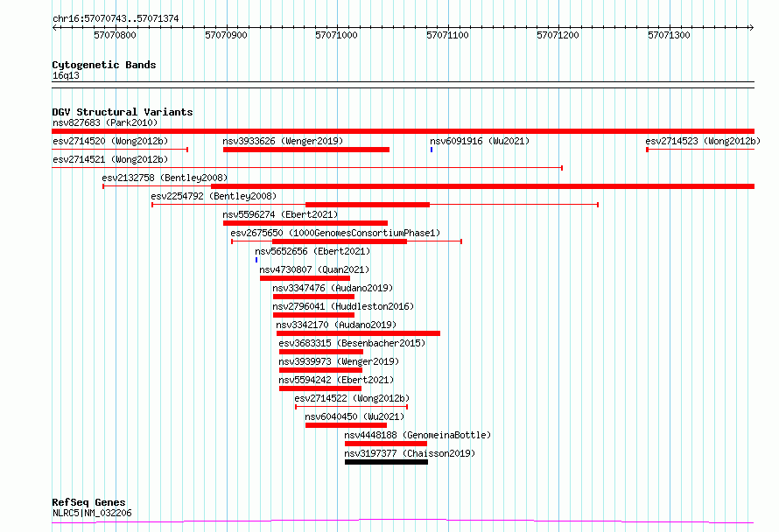Open the nsv3933626 (Wenger2019) variant label
The height and width of the screenshot is (532, 779).
click(x=283, y=141)
